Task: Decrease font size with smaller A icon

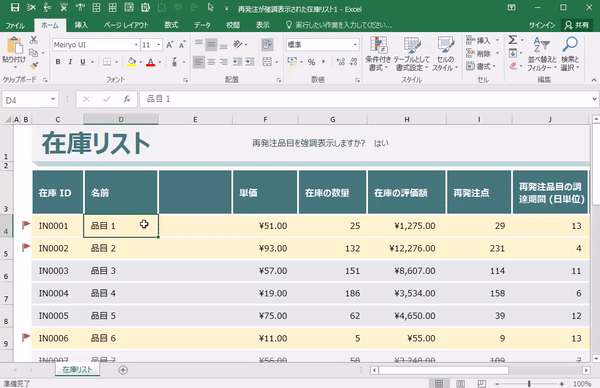Action: coord(182,45)
